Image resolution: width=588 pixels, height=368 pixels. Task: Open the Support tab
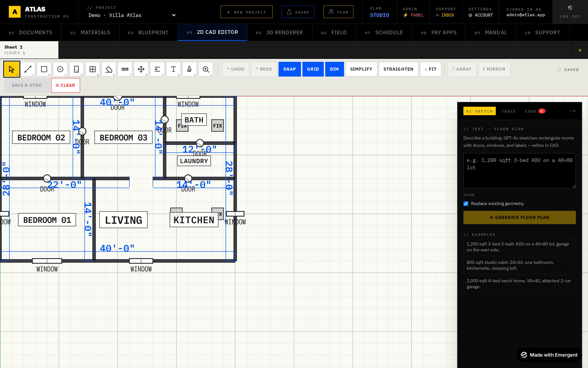[x=543, y=32]
